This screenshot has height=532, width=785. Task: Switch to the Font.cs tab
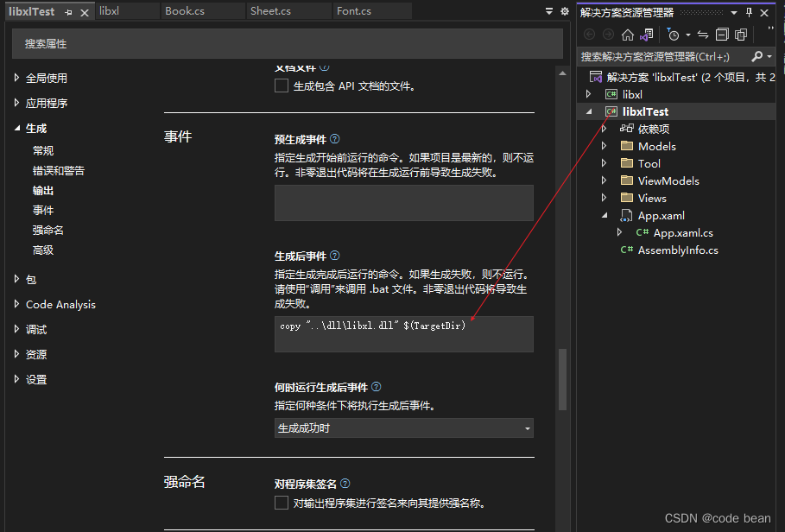pyautogui.click(x=372, y=11)
